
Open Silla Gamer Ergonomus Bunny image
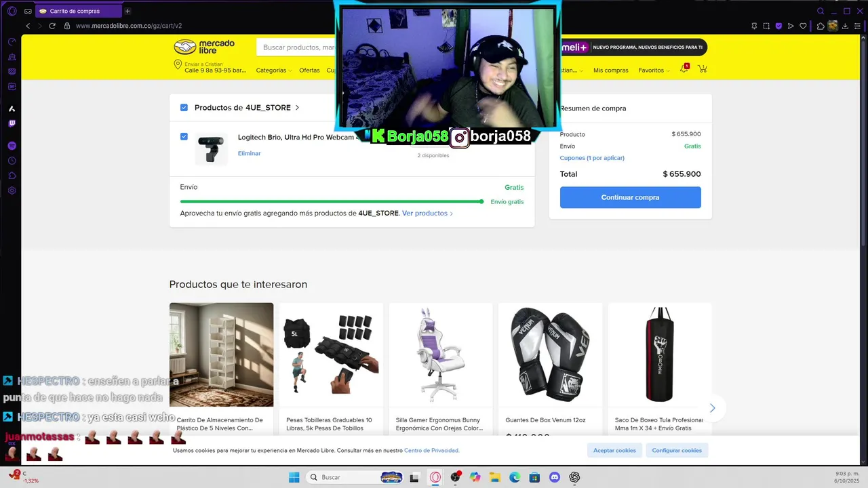(x=441, y=354)
